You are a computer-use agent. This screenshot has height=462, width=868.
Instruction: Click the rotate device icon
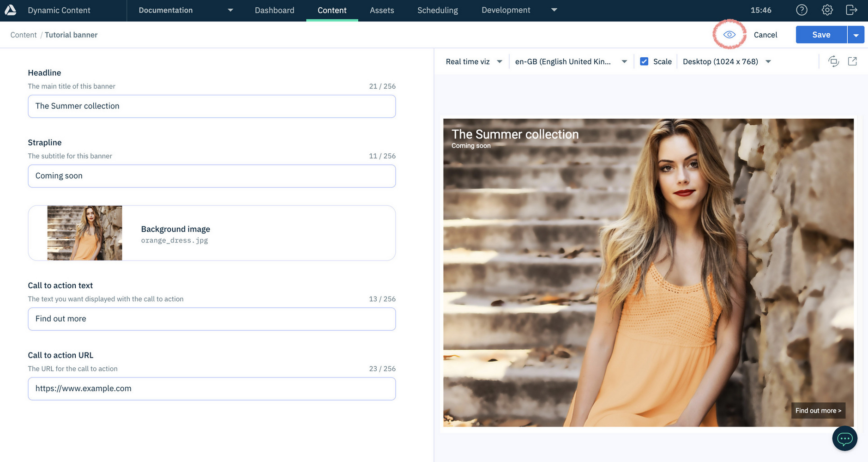(833, 61)
